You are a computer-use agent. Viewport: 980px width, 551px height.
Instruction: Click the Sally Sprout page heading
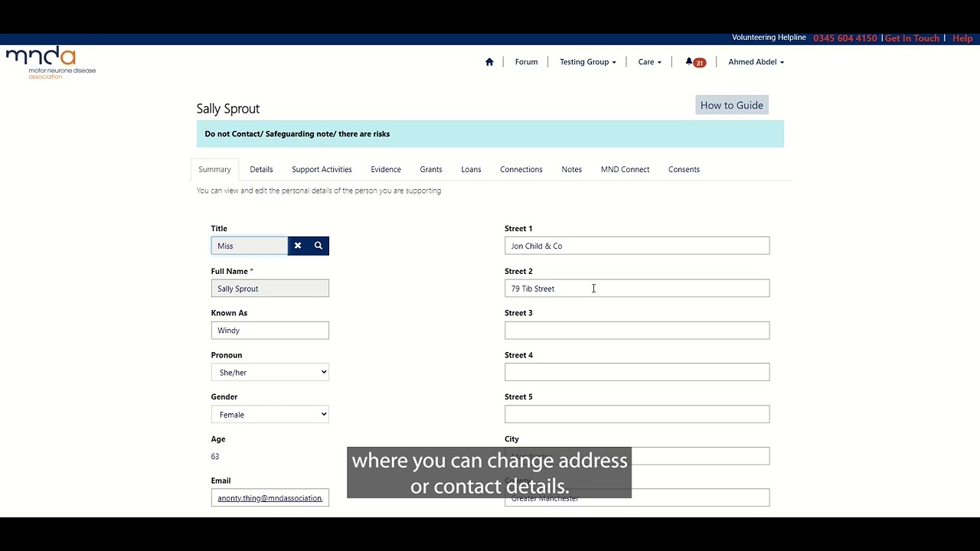point(228,109)
